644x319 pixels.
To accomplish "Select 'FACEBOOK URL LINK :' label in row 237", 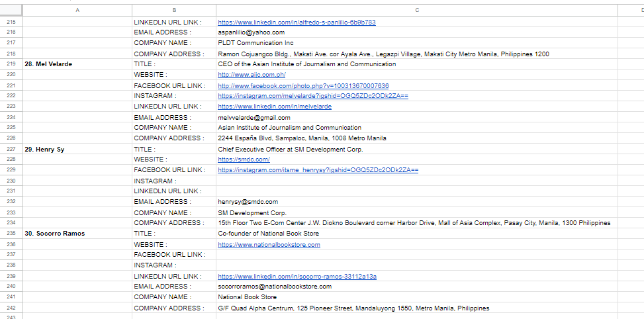I will 174,255.
